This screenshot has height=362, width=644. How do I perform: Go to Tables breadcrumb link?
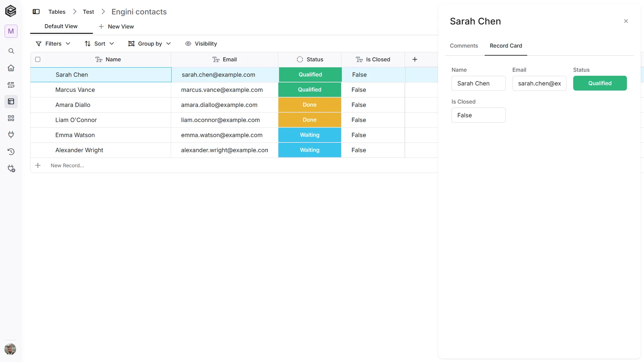point(57,12)
